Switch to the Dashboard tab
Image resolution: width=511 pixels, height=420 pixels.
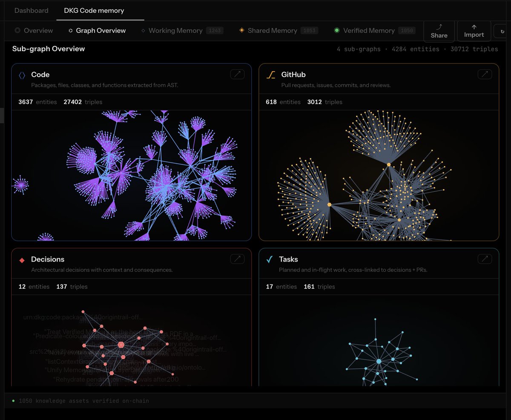pos(32,10)
